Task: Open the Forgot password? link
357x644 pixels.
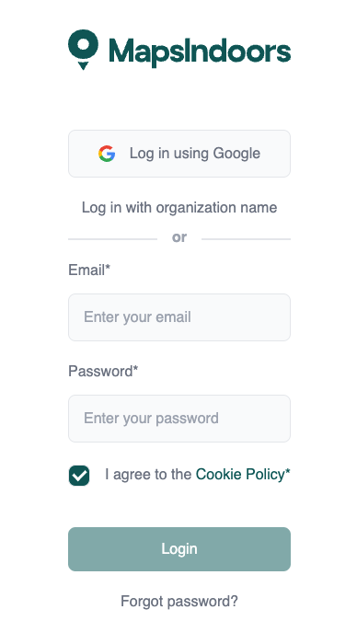Action: pos(179,602)
